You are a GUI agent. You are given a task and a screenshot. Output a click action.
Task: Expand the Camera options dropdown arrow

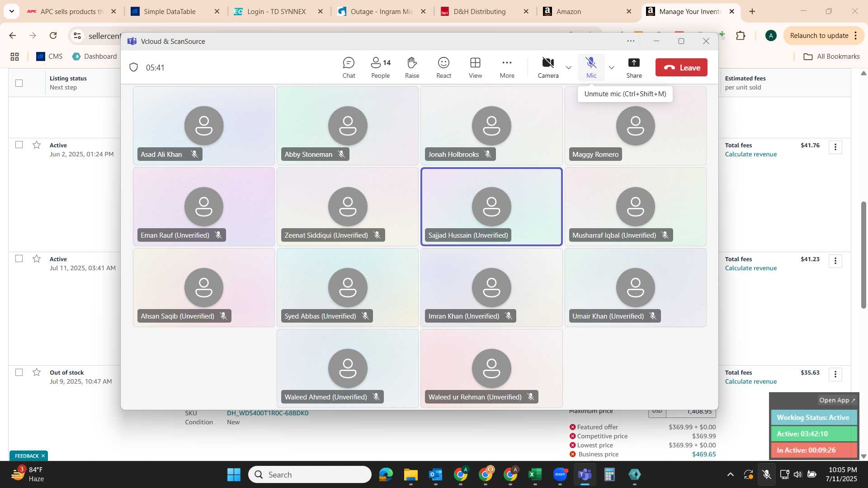(x=569, y=68)
